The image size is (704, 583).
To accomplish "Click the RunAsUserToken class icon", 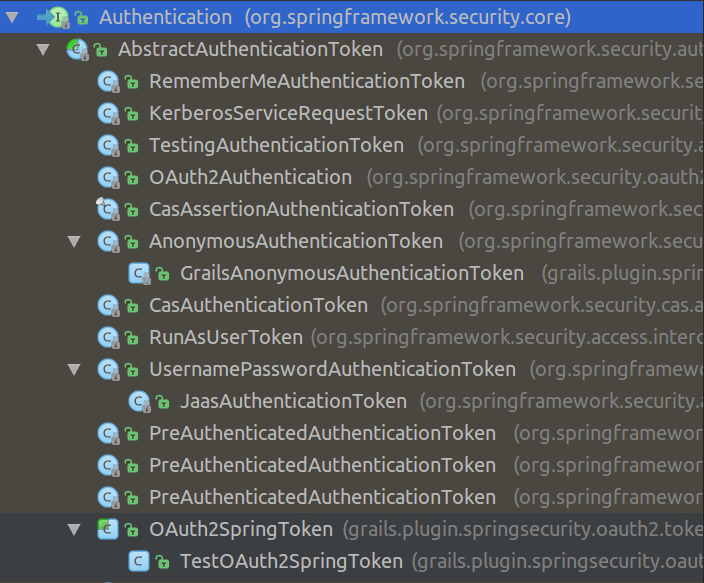I will 109,337.
